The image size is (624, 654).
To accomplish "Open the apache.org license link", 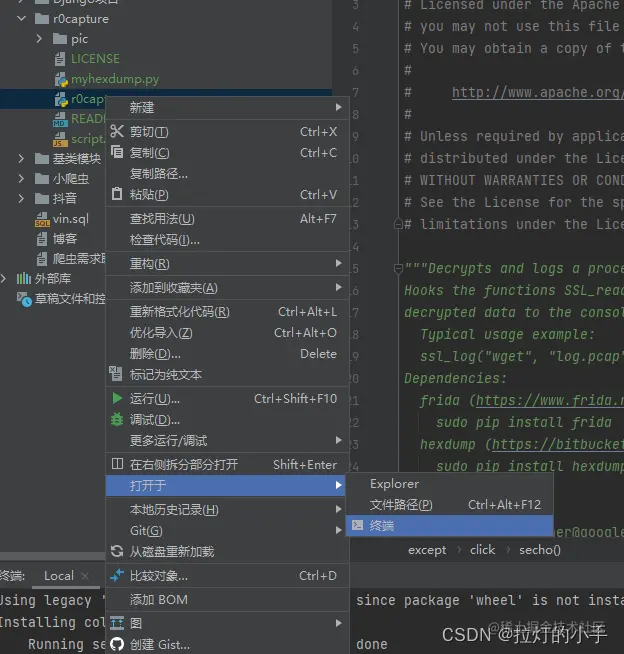I will coord(538,93).
